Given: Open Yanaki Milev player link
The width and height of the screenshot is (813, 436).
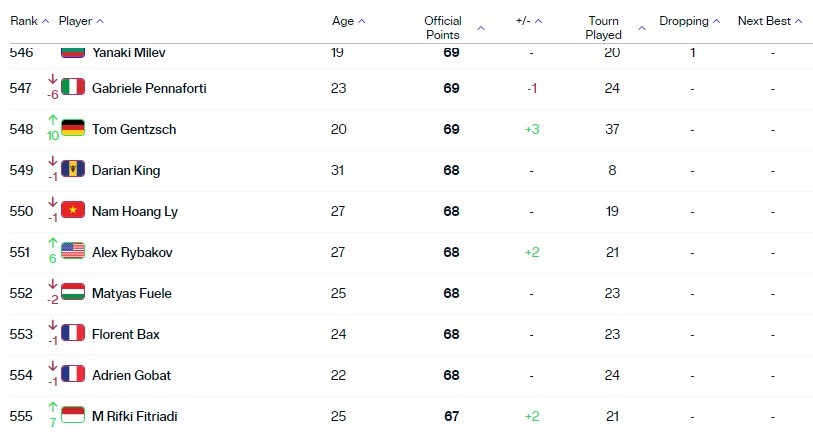Looking at the screenshot, I should tap(129, 52).
